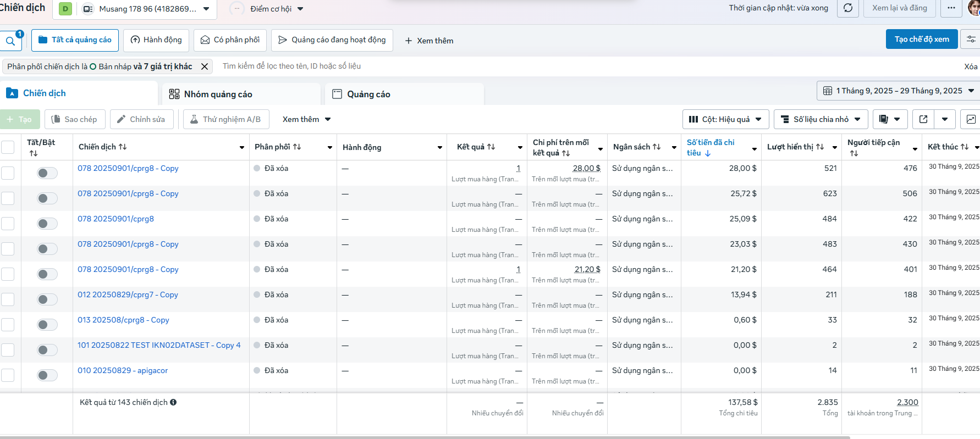Screen dimensions: 980x439
Task: Toggle on first 078 20250901/cprg8 - Copy campaign
Action: coord(47,174)
